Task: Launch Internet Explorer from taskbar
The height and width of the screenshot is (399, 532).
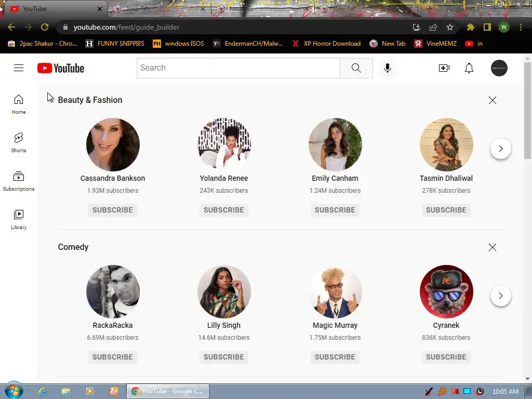Action: pyautogui.click(x=42, y=391)
